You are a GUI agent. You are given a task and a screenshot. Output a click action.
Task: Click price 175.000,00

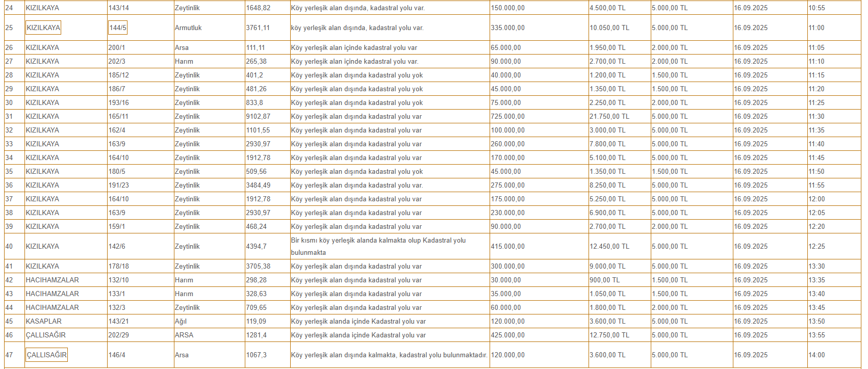click(507, 199)
